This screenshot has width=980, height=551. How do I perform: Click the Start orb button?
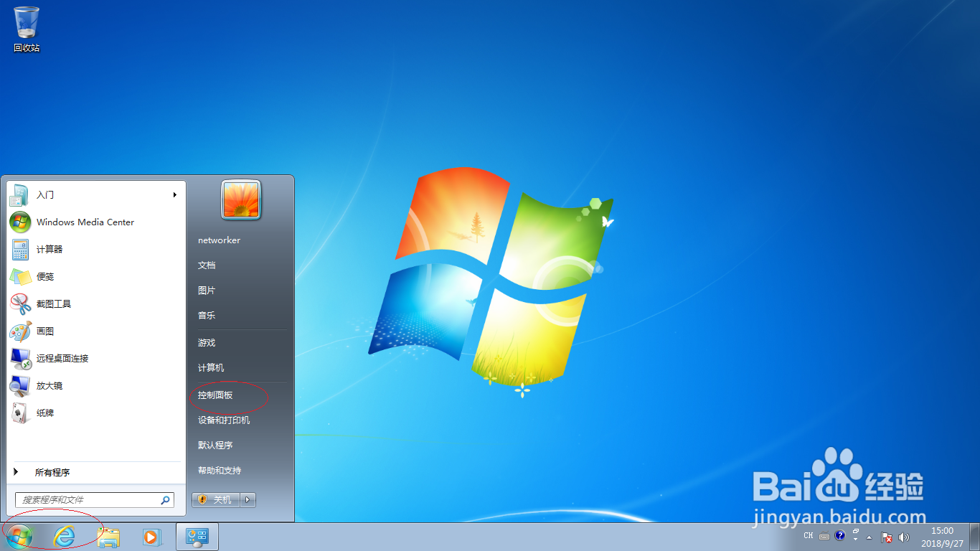point(19,537)
